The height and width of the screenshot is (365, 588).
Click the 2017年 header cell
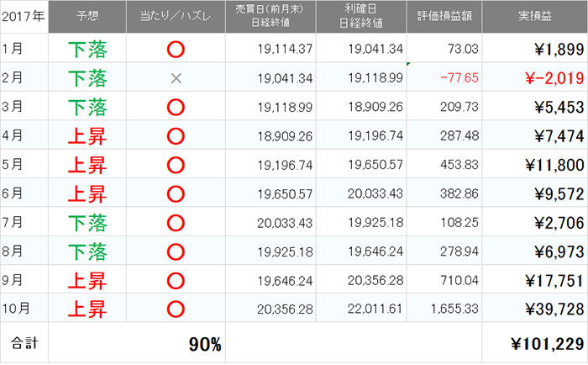click(24, 17)
